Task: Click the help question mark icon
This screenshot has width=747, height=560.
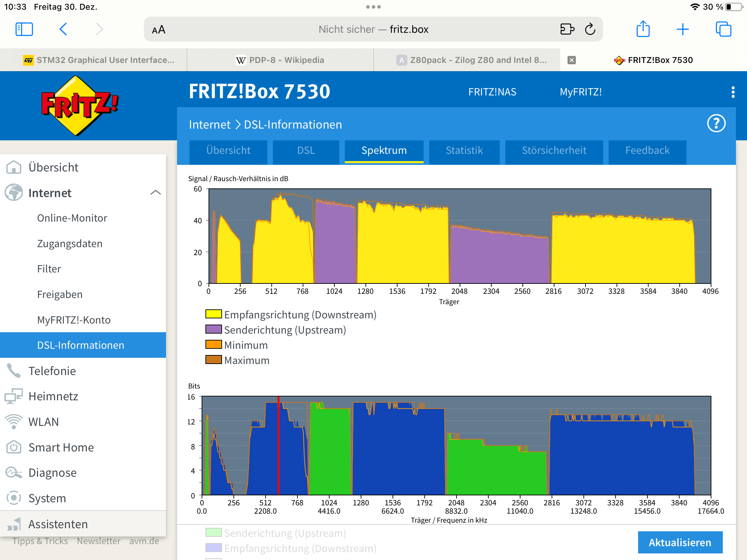Action: [x=716, y=124]
